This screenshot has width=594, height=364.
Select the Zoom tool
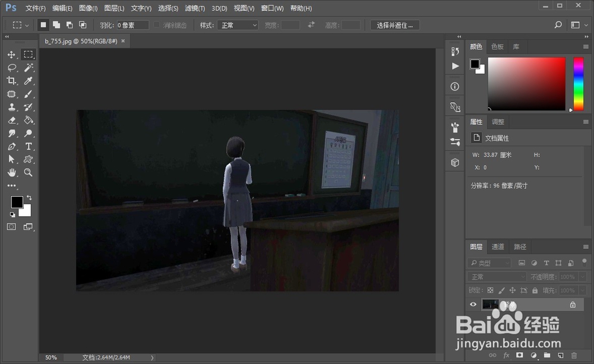click(28, 173)
